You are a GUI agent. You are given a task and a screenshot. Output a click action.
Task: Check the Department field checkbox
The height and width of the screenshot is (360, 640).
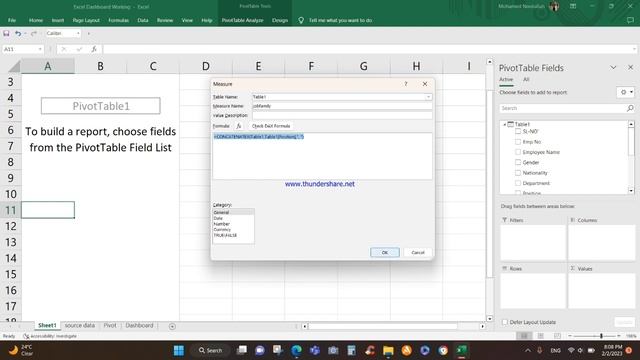(518, 183)
